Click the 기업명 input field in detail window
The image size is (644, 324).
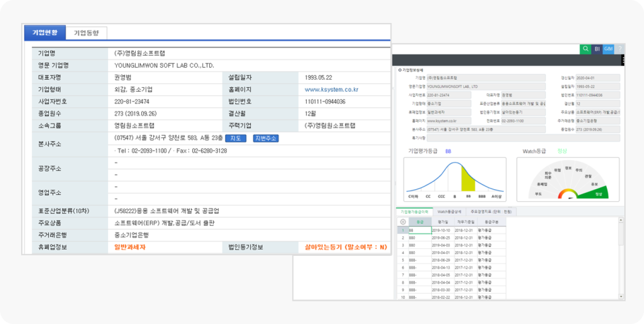coord(486,78)
